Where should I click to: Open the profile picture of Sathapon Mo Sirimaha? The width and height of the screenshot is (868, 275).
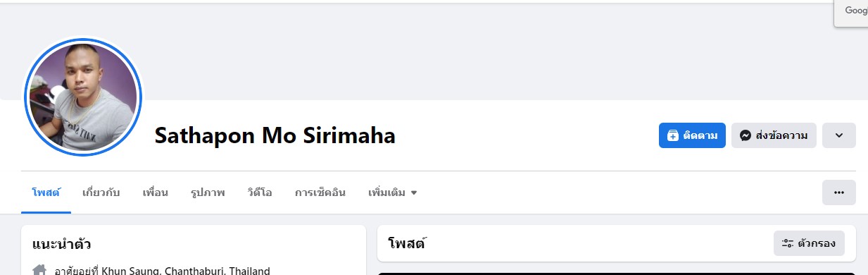(83, 97)
